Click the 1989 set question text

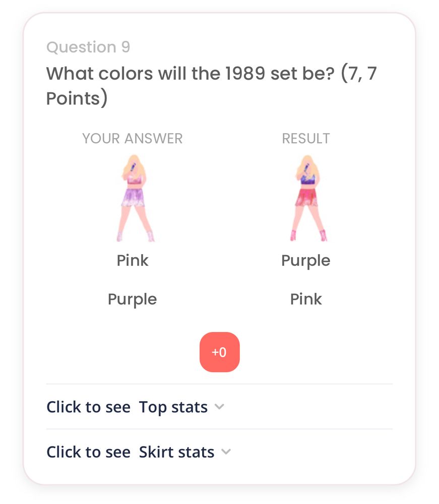211,86
